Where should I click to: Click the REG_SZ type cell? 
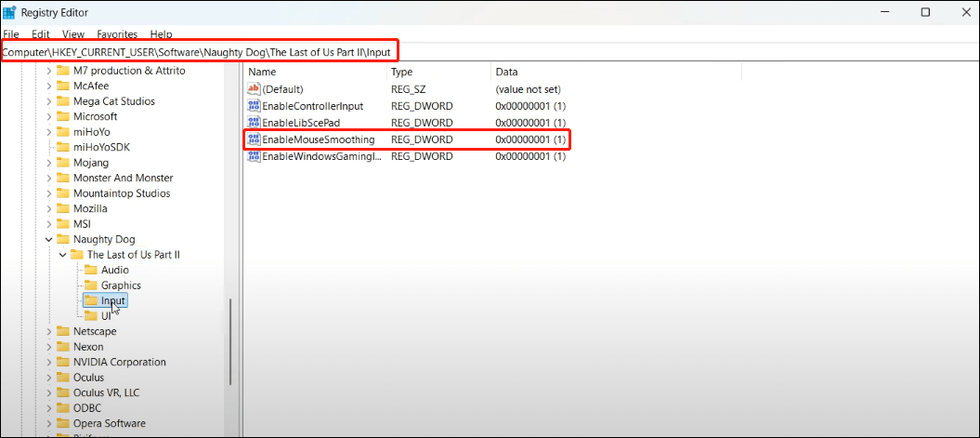tap(408, 89)
